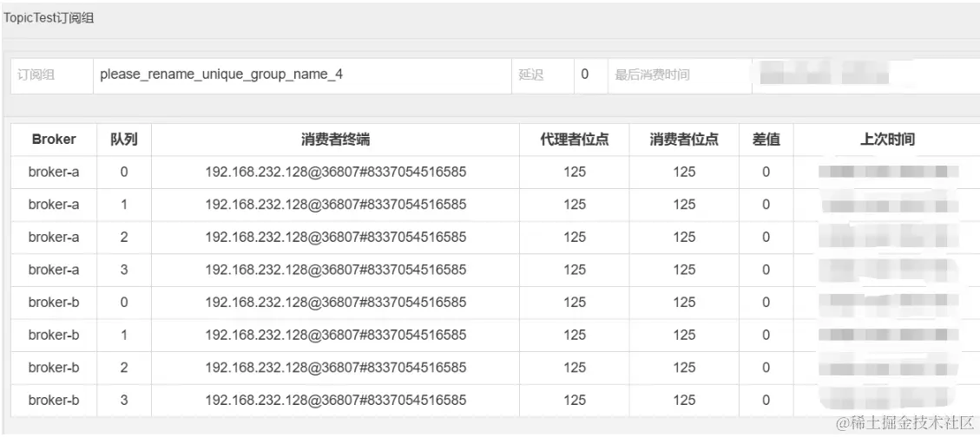Click queue number 2 of broker-a
Screen dimensions: 980x437
[124, 237]
